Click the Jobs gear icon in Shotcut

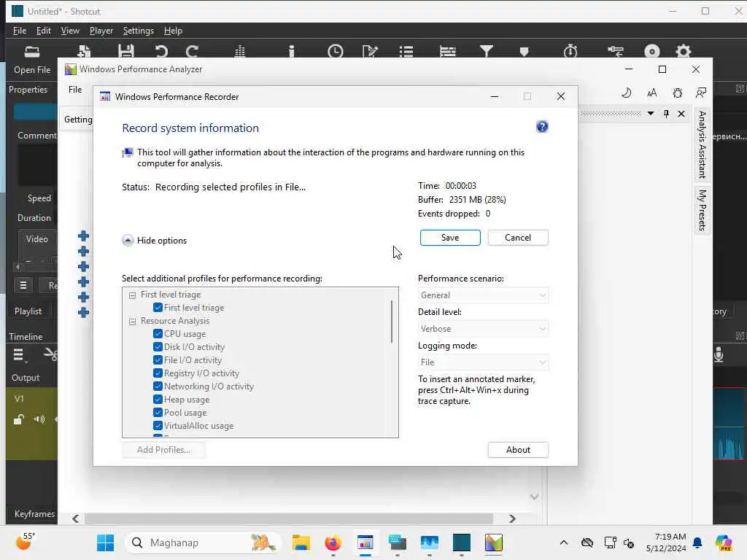pyautogui.click(x=683, y=51)
